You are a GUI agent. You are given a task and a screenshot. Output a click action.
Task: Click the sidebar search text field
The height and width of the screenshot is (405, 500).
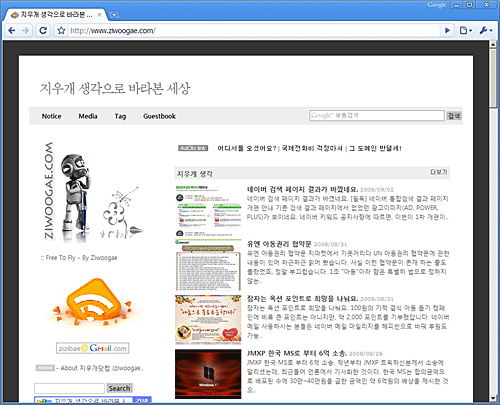(x=69, y=388)
